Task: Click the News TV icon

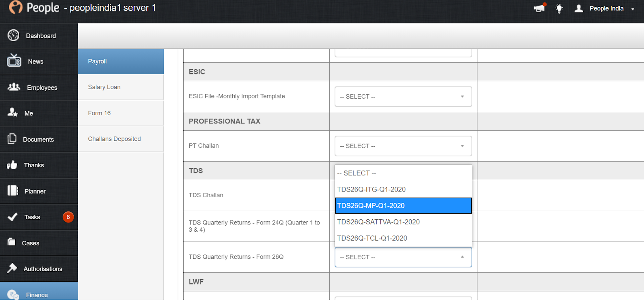Action: point(14,60)
